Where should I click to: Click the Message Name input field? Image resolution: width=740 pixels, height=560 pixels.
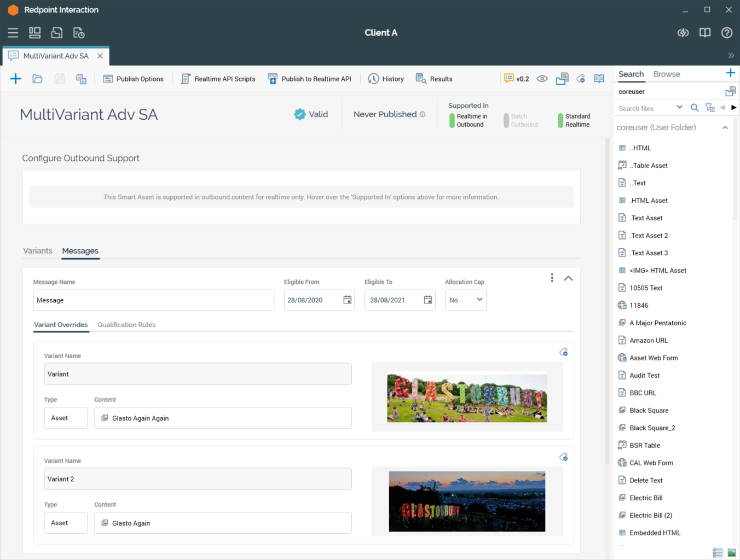[153, 300]
